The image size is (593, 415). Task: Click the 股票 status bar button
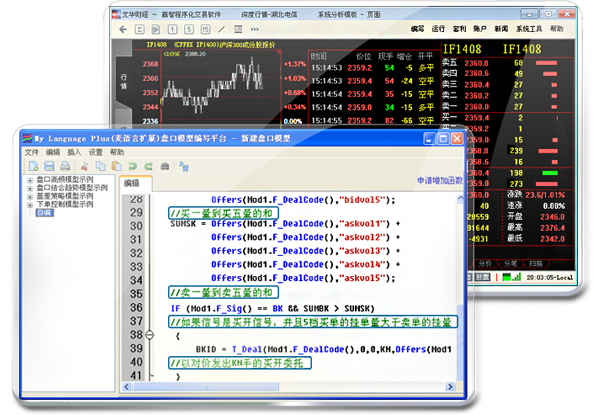click(482, 277)
